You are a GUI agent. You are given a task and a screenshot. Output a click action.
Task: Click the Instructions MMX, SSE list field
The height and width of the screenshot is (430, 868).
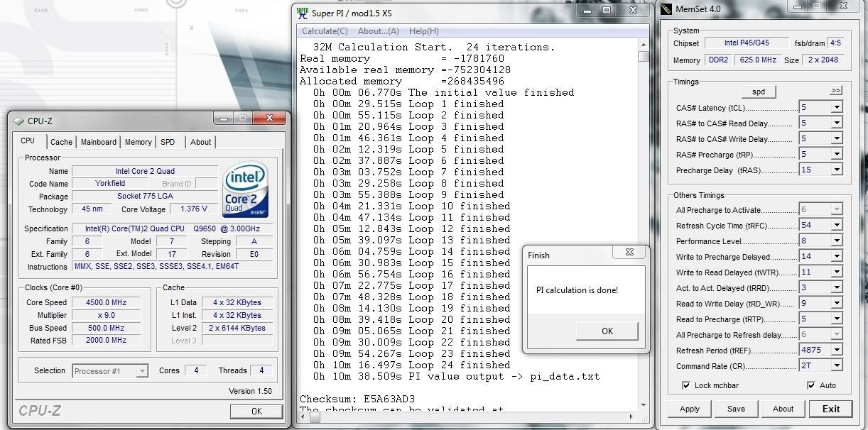tap(173, 267)
